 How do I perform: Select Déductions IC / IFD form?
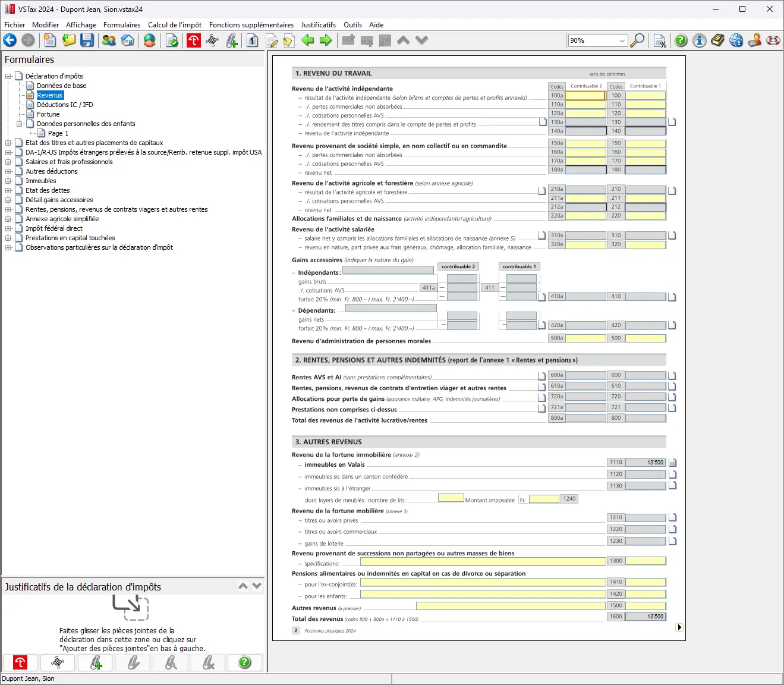pyautogui.click(x=65, y=105)
